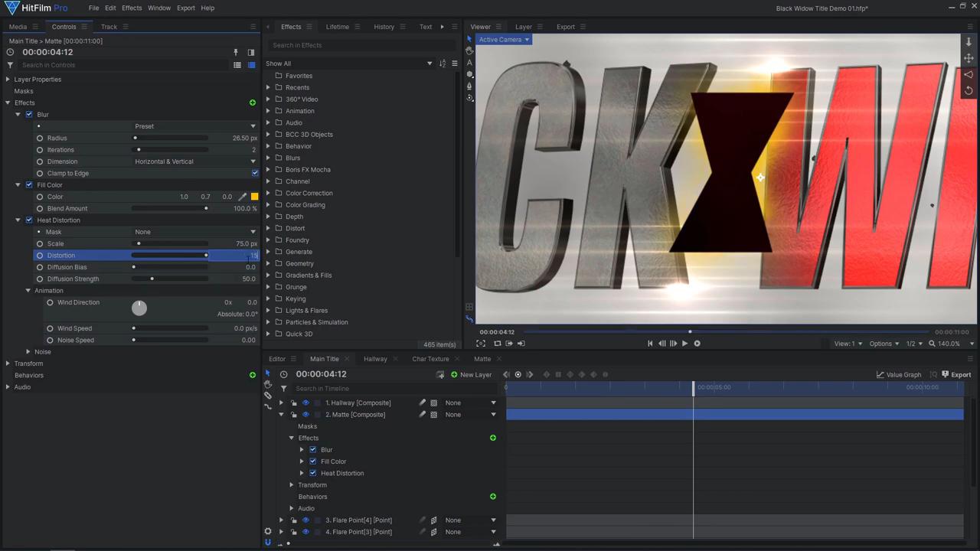Add an effect via the green plus in the timeline Effects row
980x551 pixels.
(493, 438)
